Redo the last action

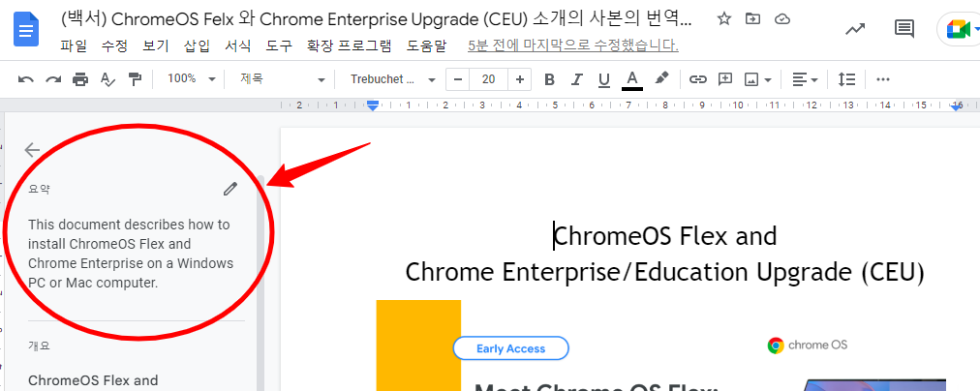tap(53, 79)
